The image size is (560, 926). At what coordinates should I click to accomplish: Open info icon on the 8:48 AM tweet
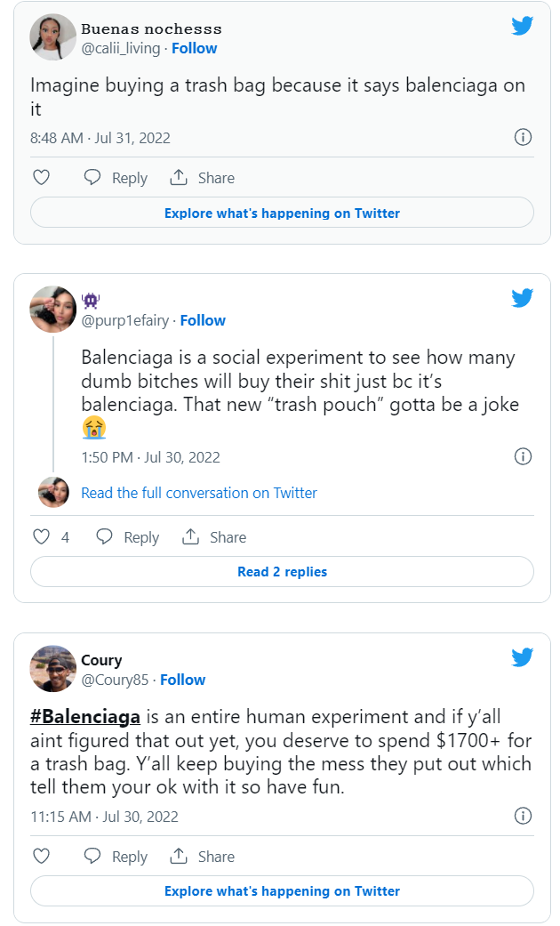click(524, 137)
